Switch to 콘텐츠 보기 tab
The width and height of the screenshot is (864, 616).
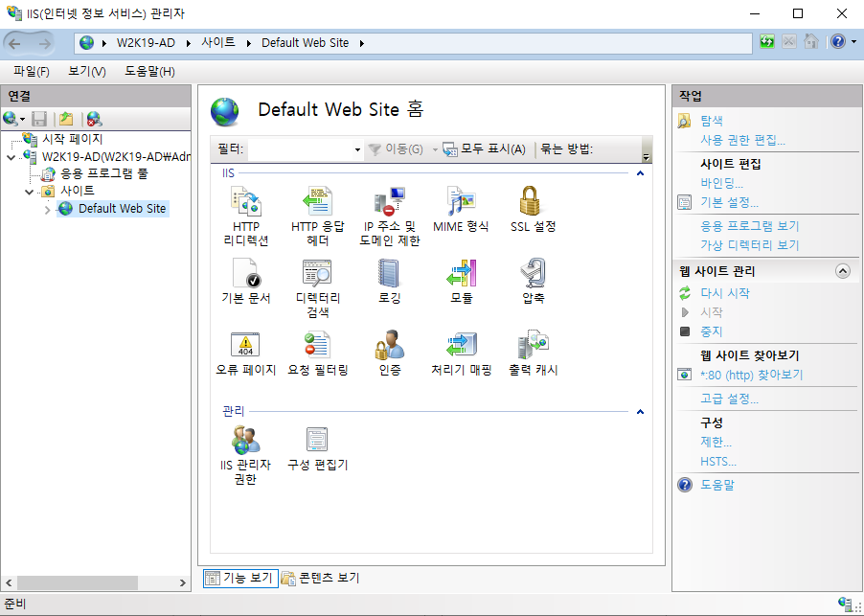(321, 578)
